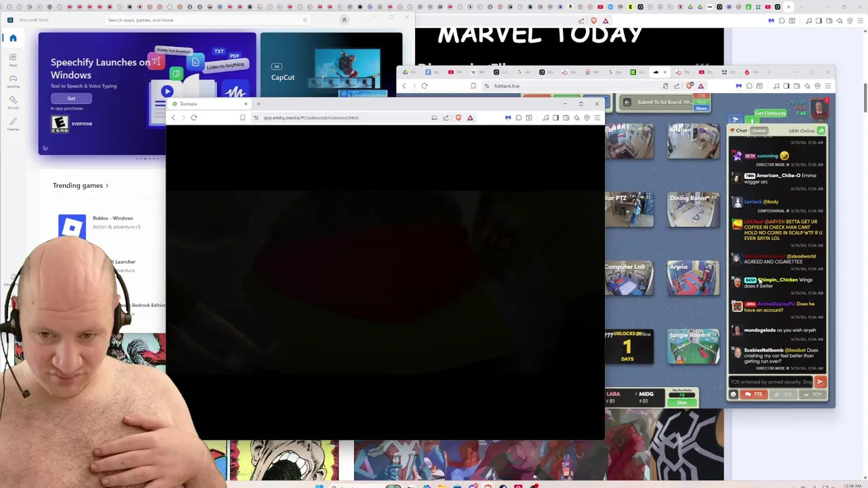Viewport: 868px width, 488px height.
Task: Click green pop-out icon in chat header
Action: [x=821, y=130]
